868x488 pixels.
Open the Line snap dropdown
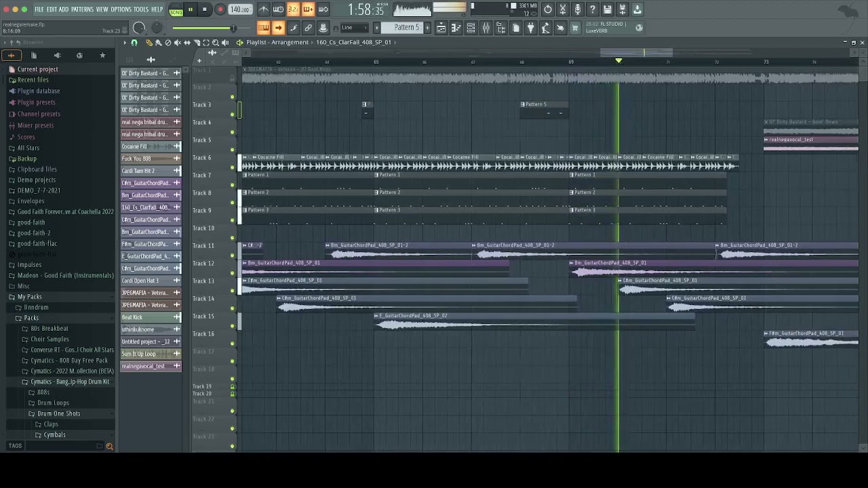point(354,28)
